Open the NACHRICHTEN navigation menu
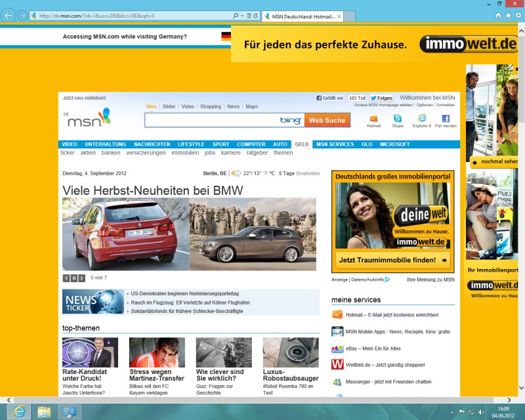Image resolution: width=525 pixels, height=420 pixels. click(152, 144)
